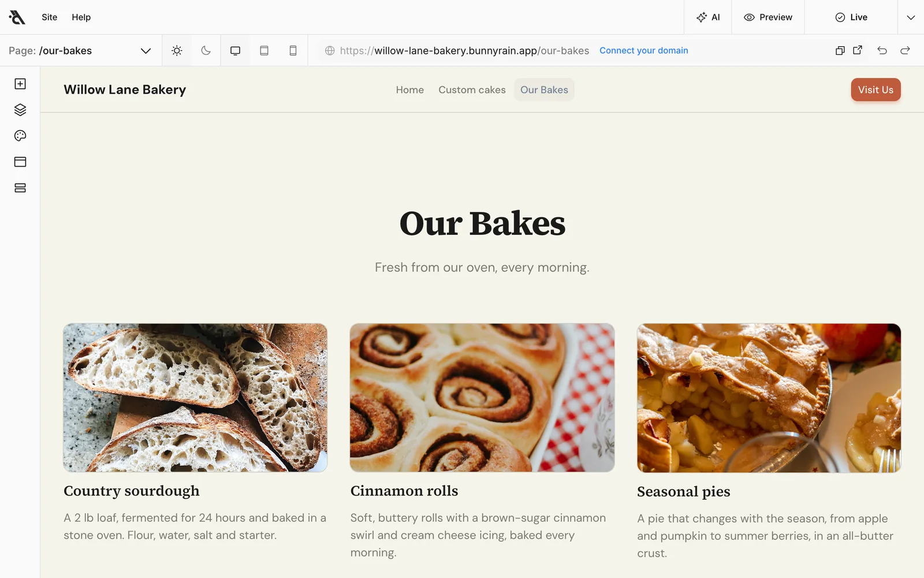Go to Home nav link
Screen dimensions: 924x578
click(x=410, y=90)
